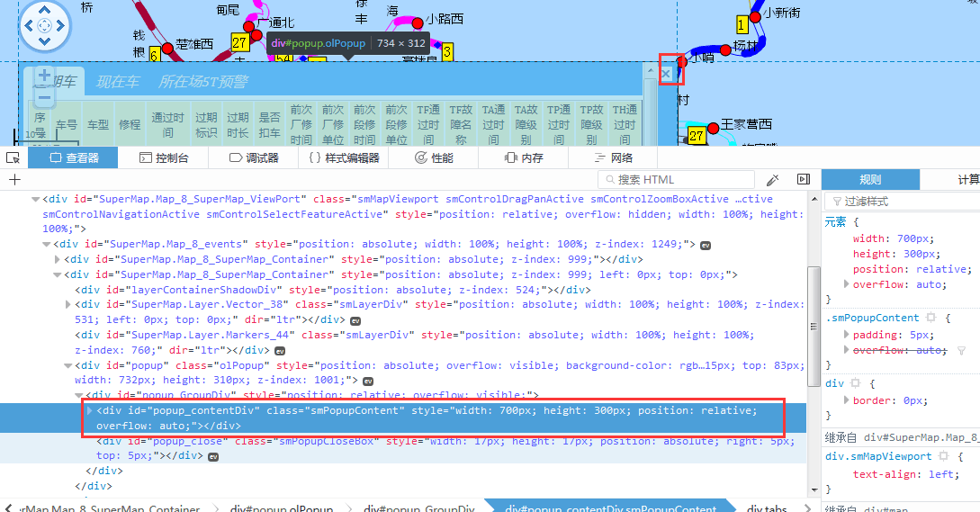Screen dimensions: 980x512
Task: Click the ev badge on popup_close div
Action: click(x=213, y=456)
